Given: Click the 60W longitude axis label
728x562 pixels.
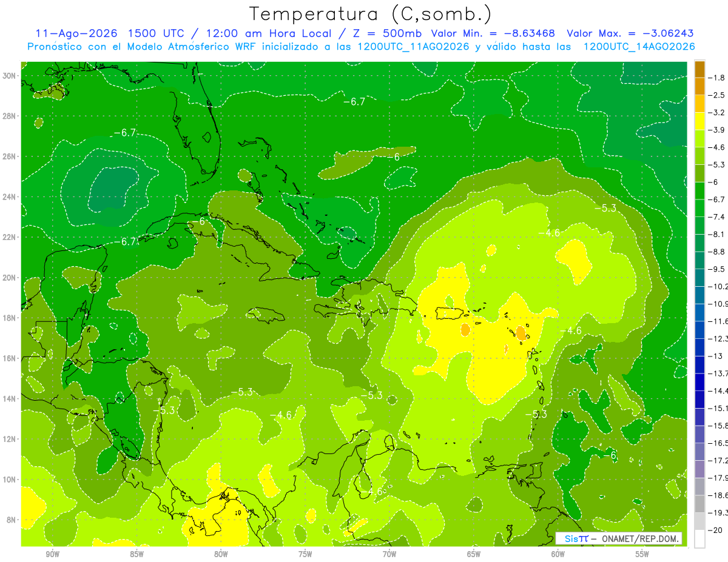Looking at the screenshot, I should pyautogui.click(x=558, y=554).
